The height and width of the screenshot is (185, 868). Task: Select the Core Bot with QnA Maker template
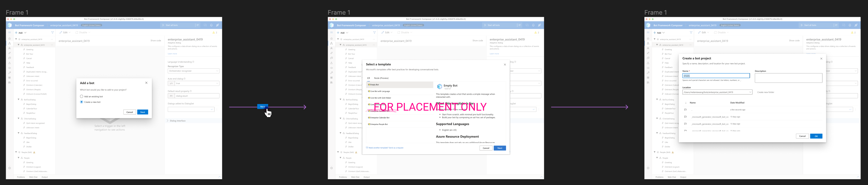(400, 98)
